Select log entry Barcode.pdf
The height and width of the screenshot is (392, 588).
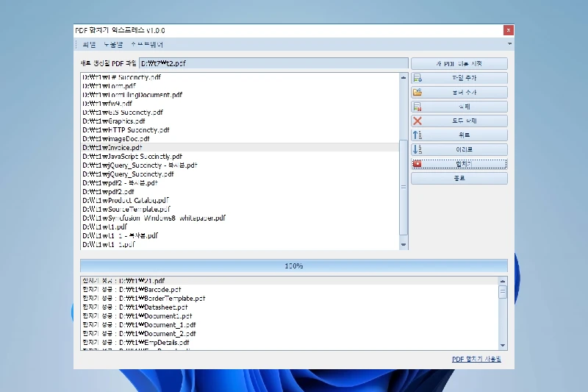tap(290, 290)
